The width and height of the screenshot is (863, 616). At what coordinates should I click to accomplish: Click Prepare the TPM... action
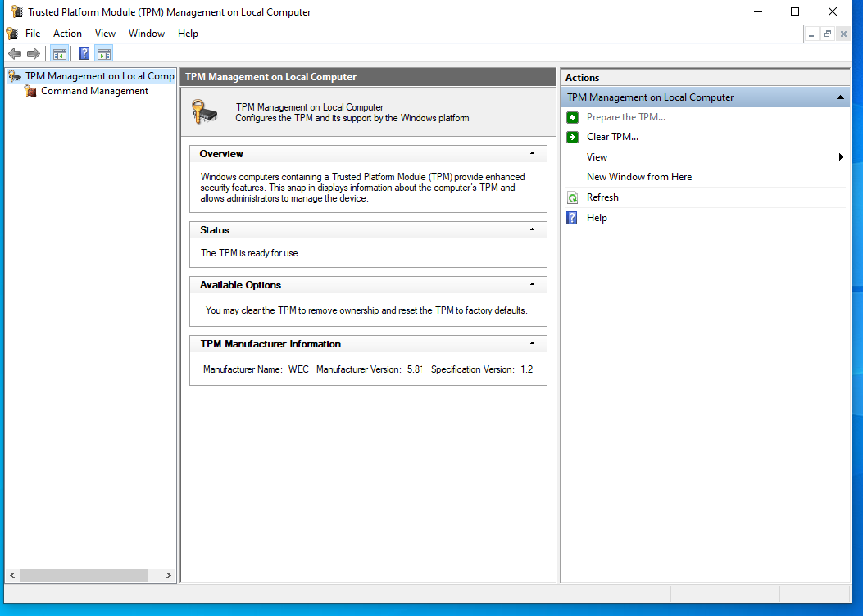[x=626, y=117]
